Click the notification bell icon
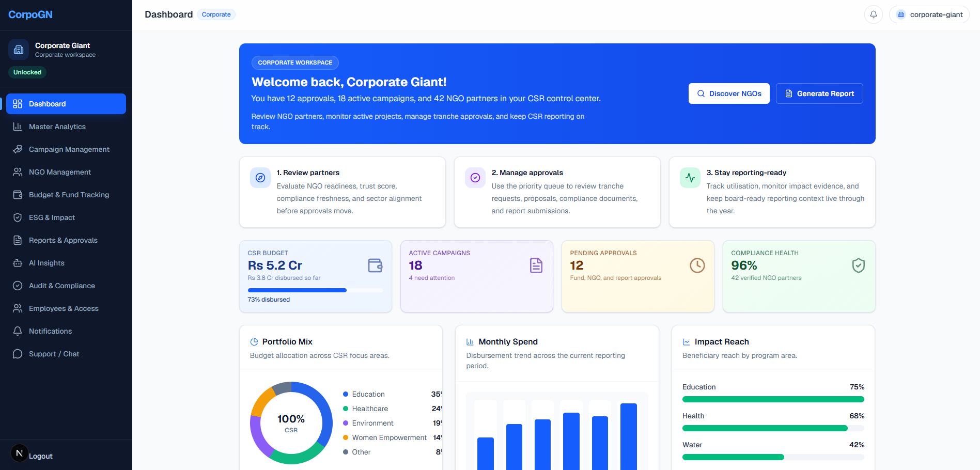Viewport: 980px width, 470px height. [x=874, y=14]
